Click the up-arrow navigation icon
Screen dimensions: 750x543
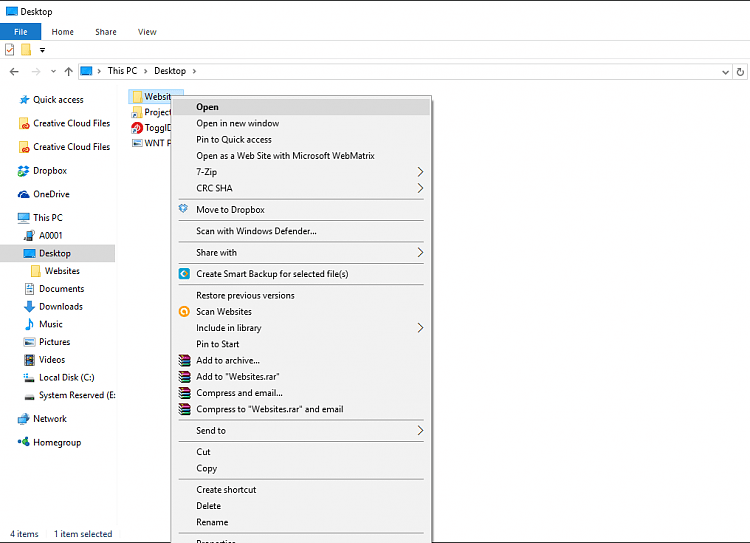(68, 71)
